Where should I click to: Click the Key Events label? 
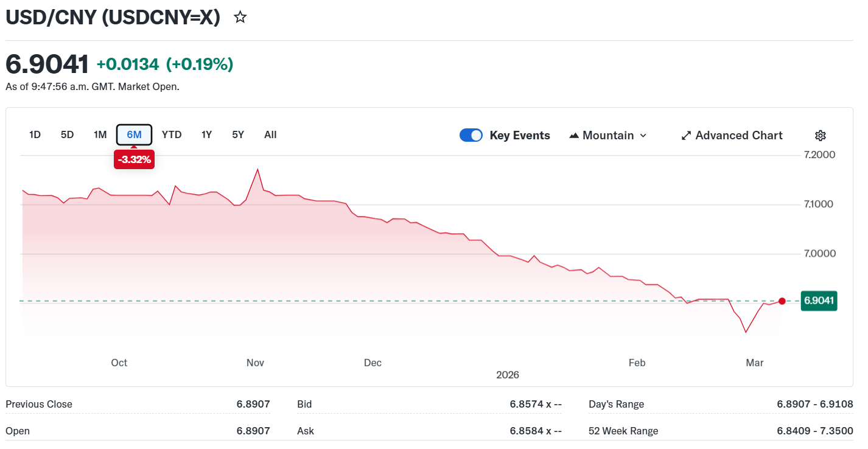pyautogui.click(x=519, y=135)
